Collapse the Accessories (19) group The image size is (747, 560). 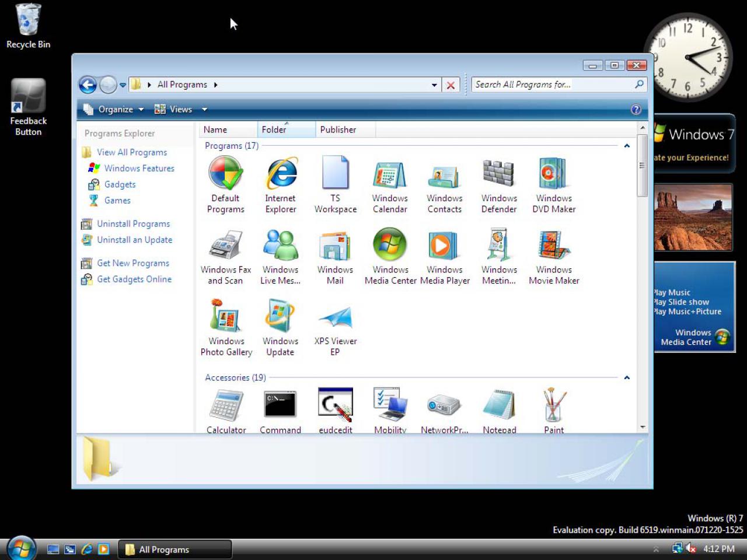click(627, 377)
